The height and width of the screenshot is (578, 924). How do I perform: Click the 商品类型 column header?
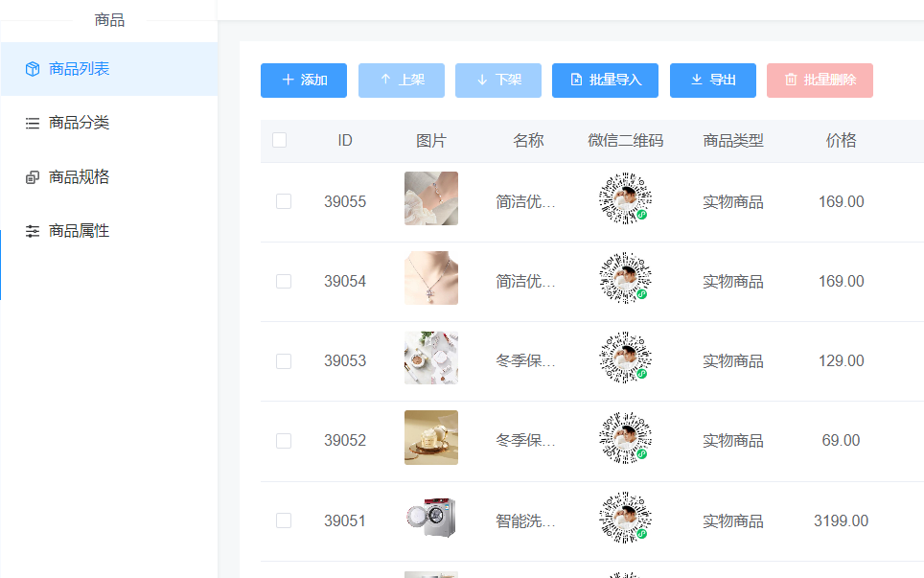(x=733, y=140)
